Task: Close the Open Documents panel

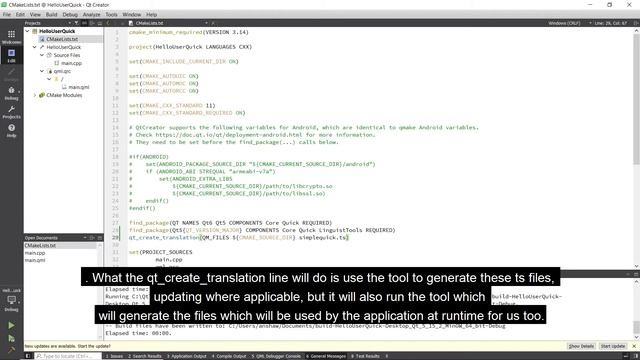Action: pos(100,238)
